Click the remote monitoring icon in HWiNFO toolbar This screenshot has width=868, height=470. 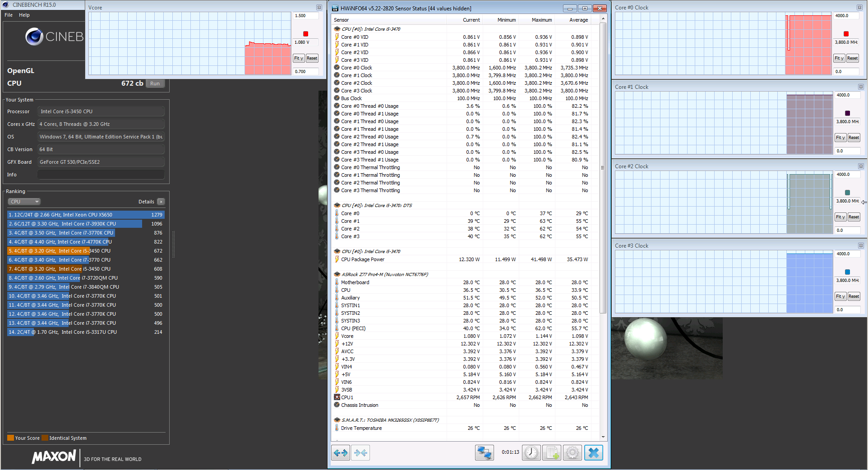484,453
